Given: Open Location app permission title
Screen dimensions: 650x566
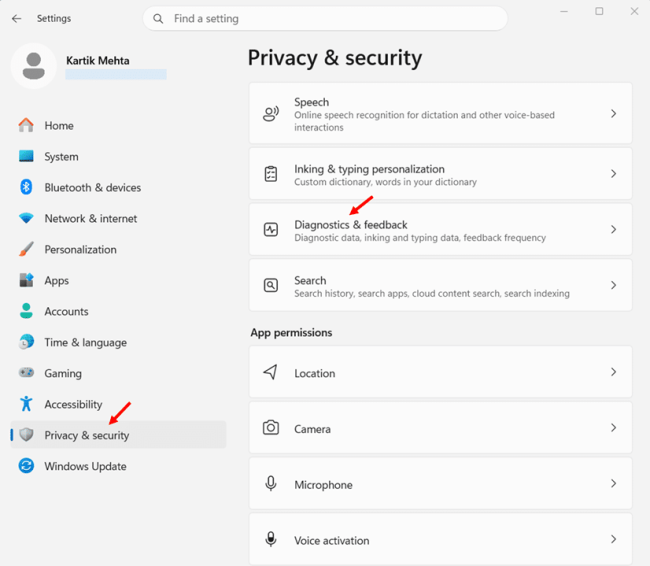Looking at the screenshot, I should pos(315,373).
